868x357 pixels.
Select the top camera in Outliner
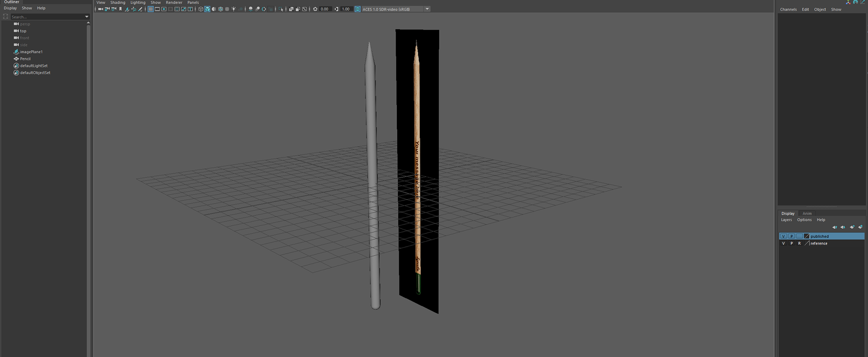(x=23, y=31)
